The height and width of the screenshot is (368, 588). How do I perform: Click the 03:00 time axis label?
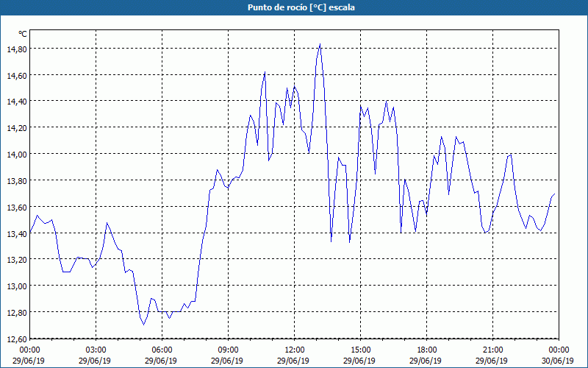[x=96, y=350]
